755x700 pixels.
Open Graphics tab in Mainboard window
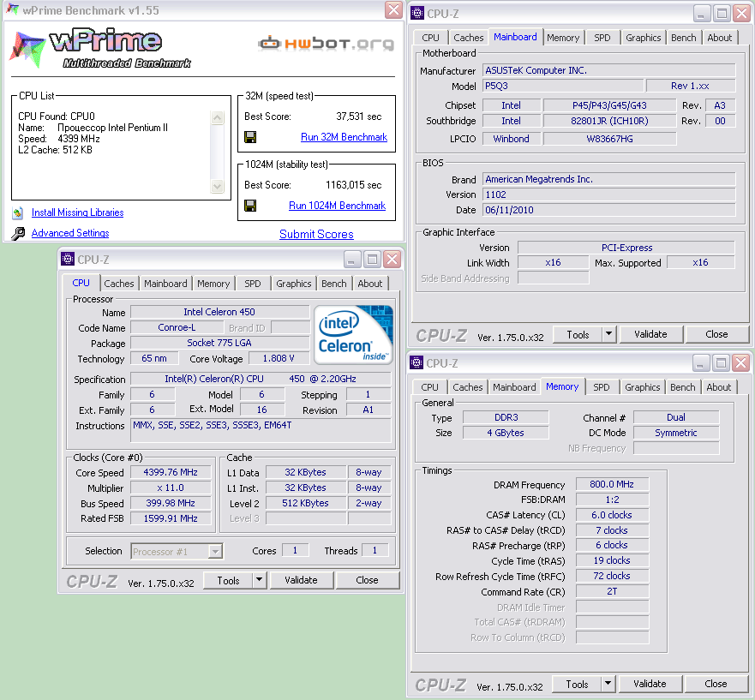click(643, 38)
